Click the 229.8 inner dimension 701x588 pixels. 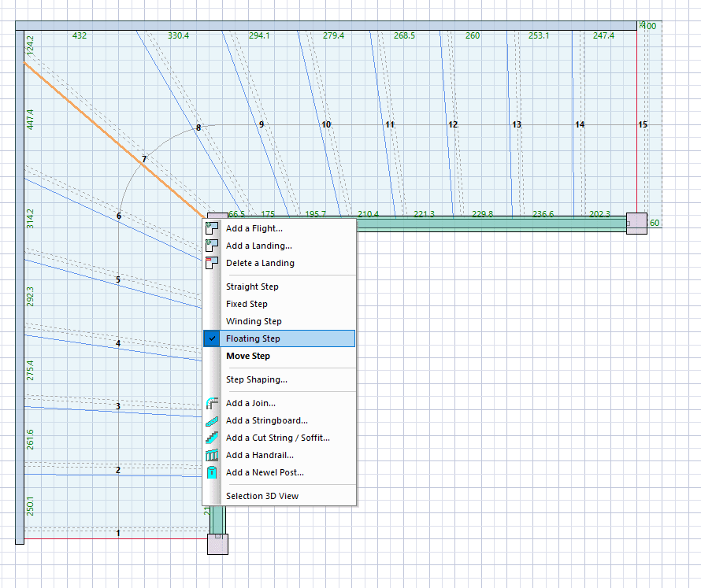(482, 214)
